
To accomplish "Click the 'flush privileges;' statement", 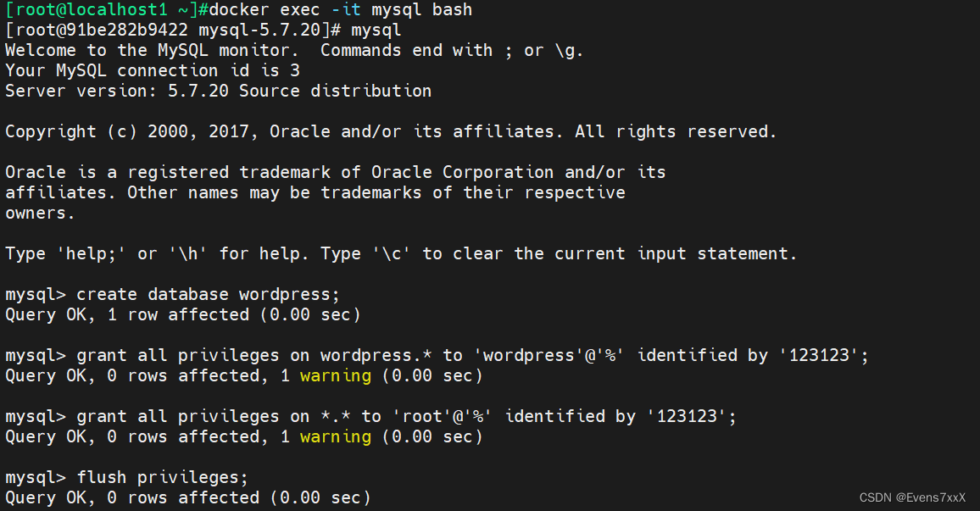I will point(163,477).
